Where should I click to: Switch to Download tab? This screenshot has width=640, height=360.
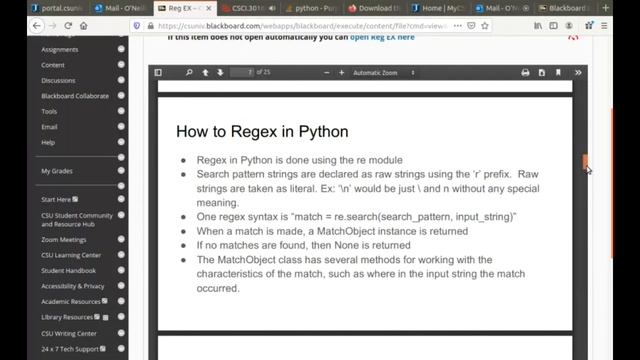[x=375, y=8]
